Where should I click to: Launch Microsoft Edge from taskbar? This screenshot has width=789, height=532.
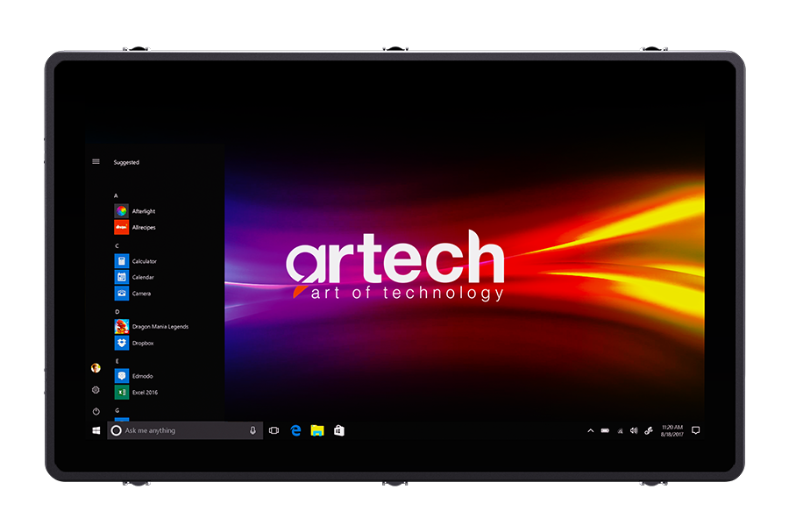point(296,430)
